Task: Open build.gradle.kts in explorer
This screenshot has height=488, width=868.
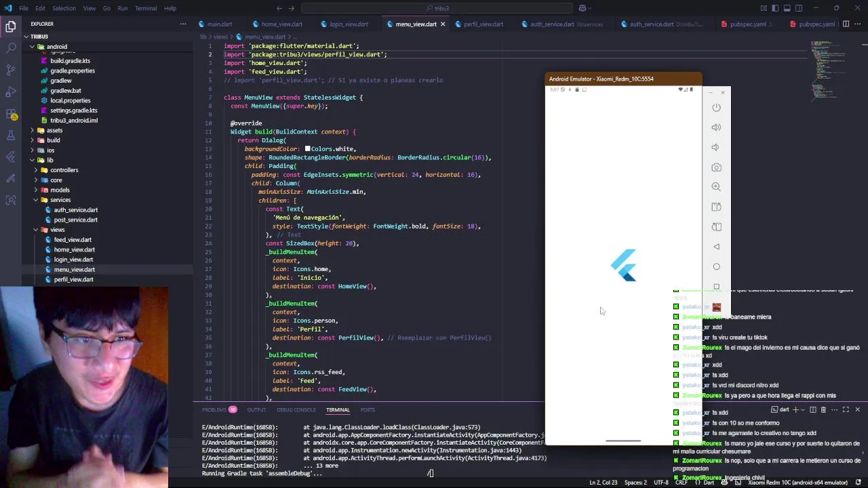Action: (x=70, y=61)
